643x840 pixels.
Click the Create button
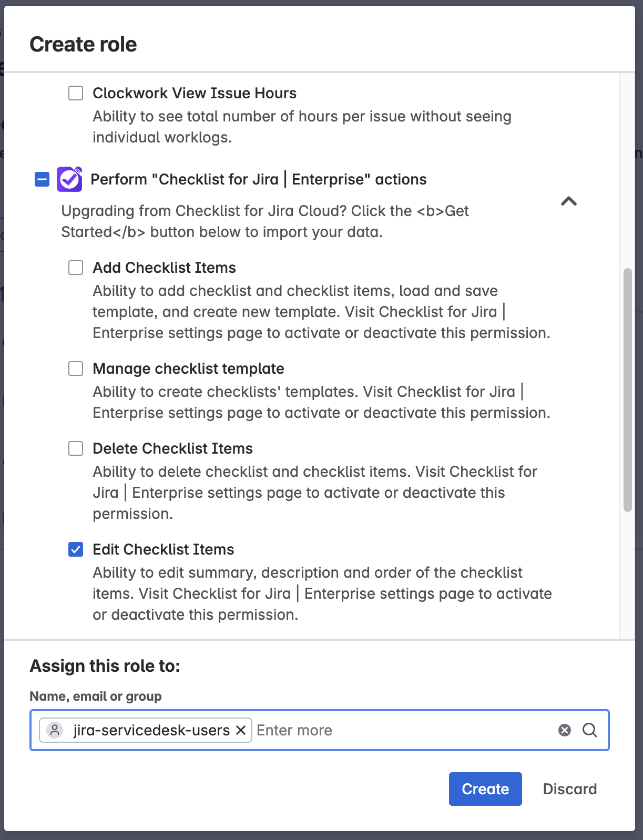point(485,788)
